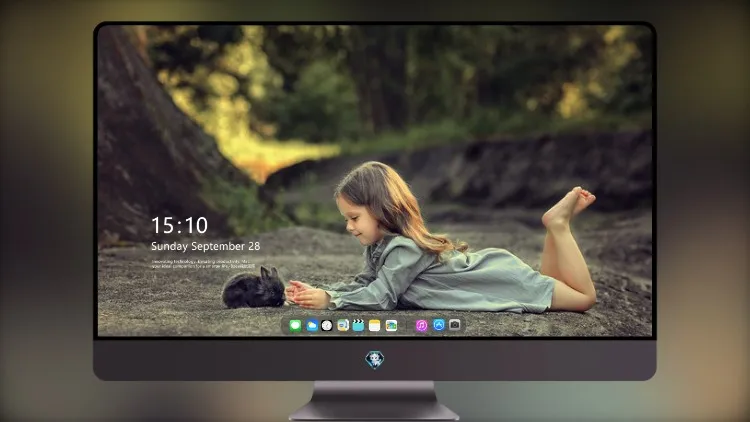Open the Weather app in dock
The image size is (750, 422).
311,326
